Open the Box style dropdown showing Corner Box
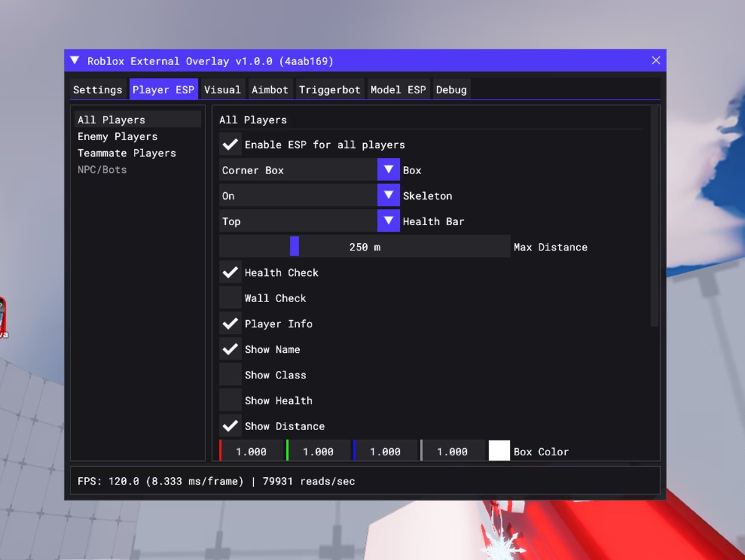Image resolution: width=745 pixels, height=560 pixels. coord(310,170)
